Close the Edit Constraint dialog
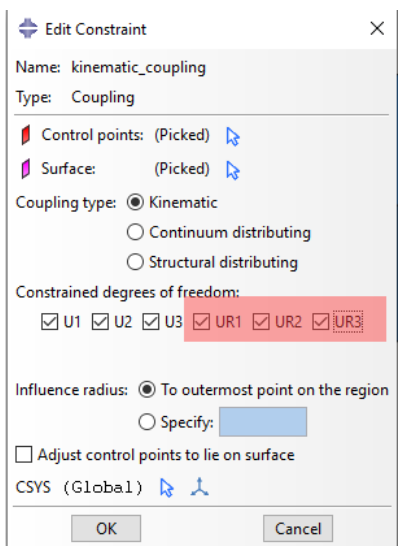403x552 pixels. (377, 28)
